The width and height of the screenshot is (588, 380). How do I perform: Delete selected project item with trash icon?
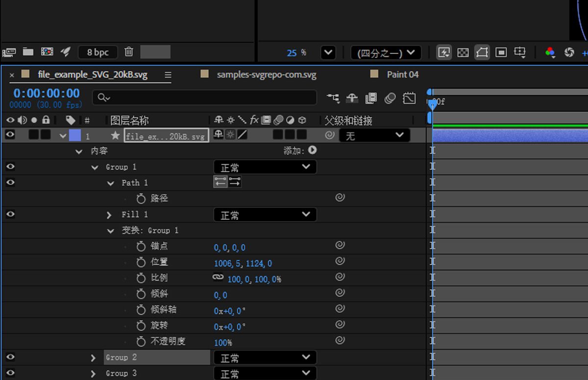[x=128, y=51]
